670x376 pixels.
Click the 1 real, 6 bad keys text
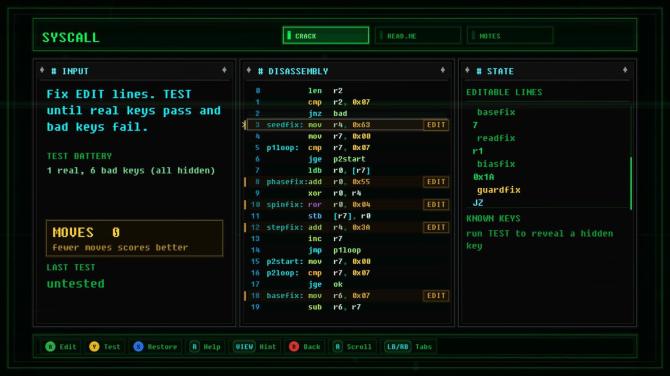[x=131, y=170]
